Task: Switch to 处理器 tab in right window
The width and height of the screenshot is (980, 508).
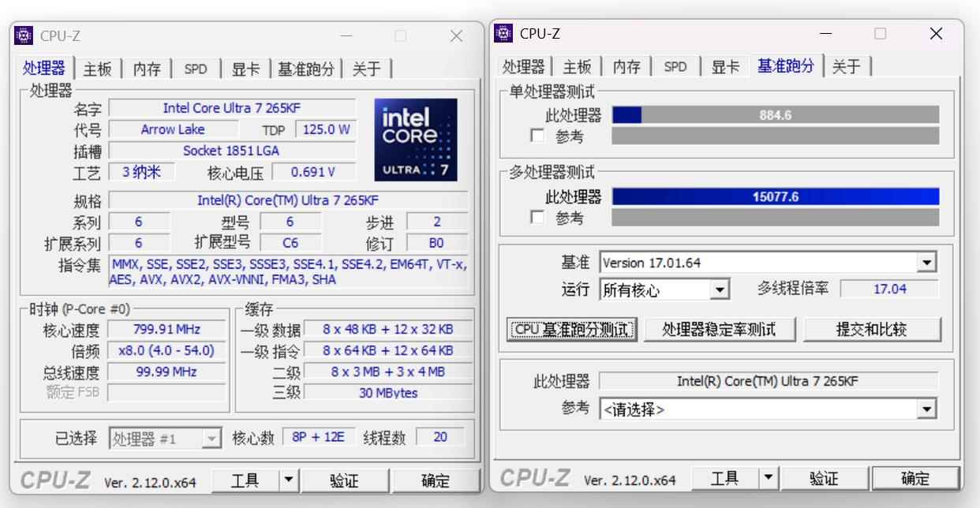Action: [x=524, y=67]
